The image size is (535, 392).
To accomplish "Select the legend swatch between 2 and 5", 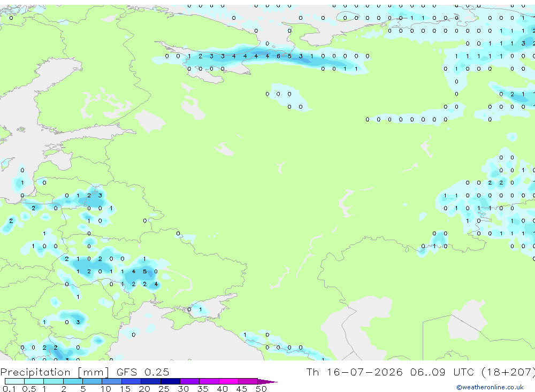I will pyautogui.click(x=73, y=381).
